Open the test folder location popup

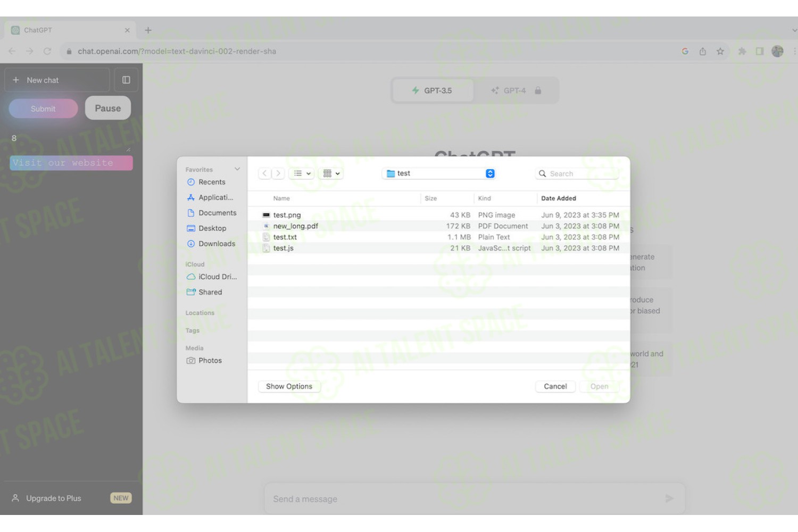pos(439,173)
